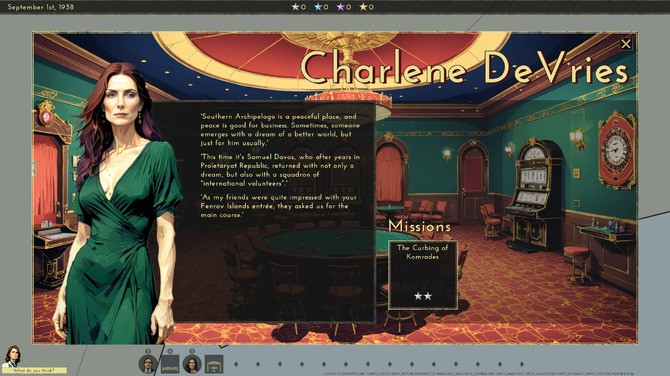Click the advisor portrait in corner
The image size is (670, 376).
point(12,355)
